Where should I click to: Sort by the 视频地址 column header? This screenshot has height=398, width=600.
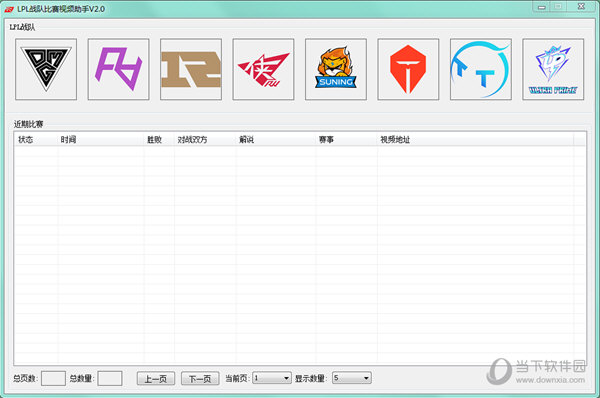[475, 140]
